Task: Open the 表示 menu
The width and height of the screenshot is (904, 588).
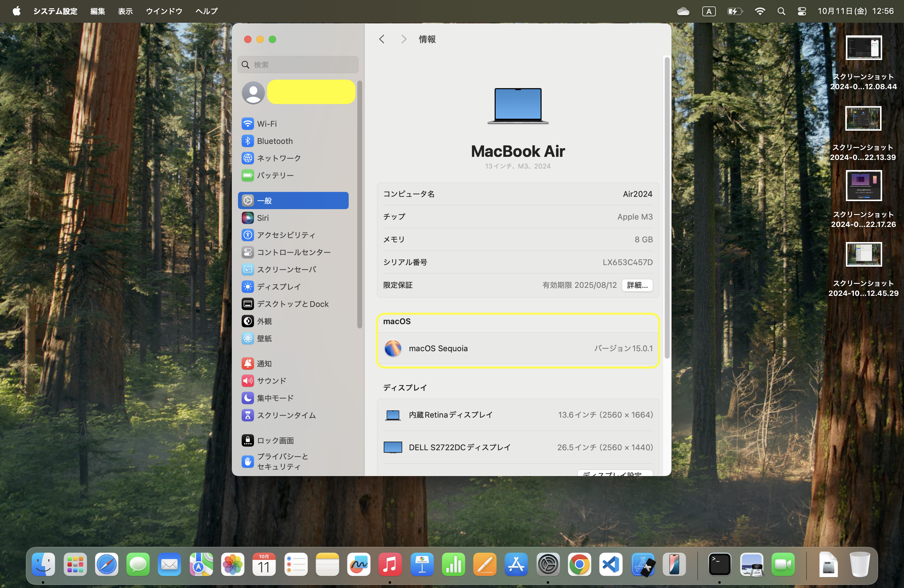Action: click(x=125, y=11)
